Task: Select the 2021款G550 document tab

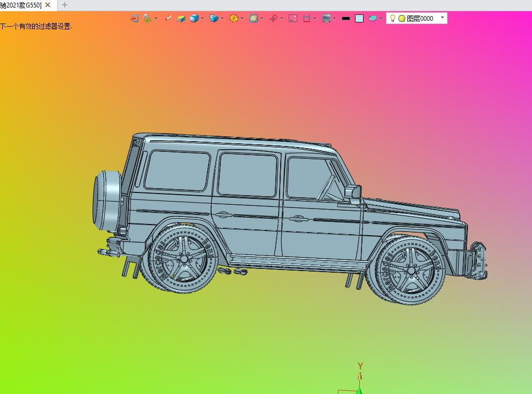Action: point(21,5)
